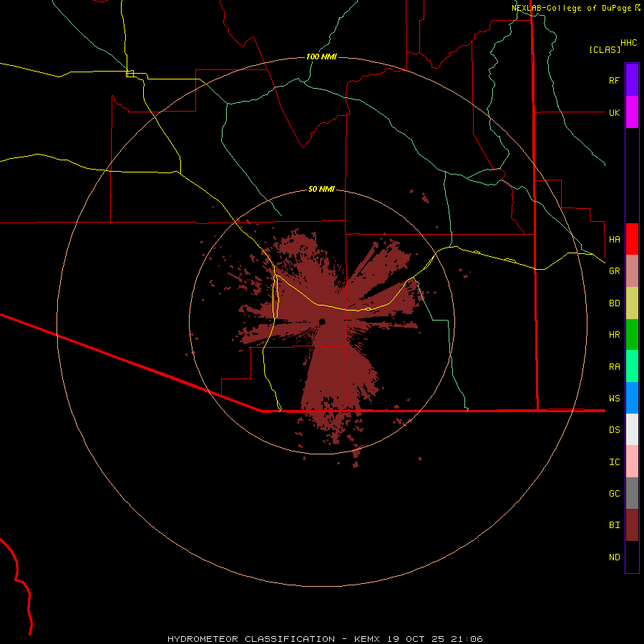The width and height of the screenshot is (644, 644).
Task: Click the ND legend label
Action: (x=614, y=557)
